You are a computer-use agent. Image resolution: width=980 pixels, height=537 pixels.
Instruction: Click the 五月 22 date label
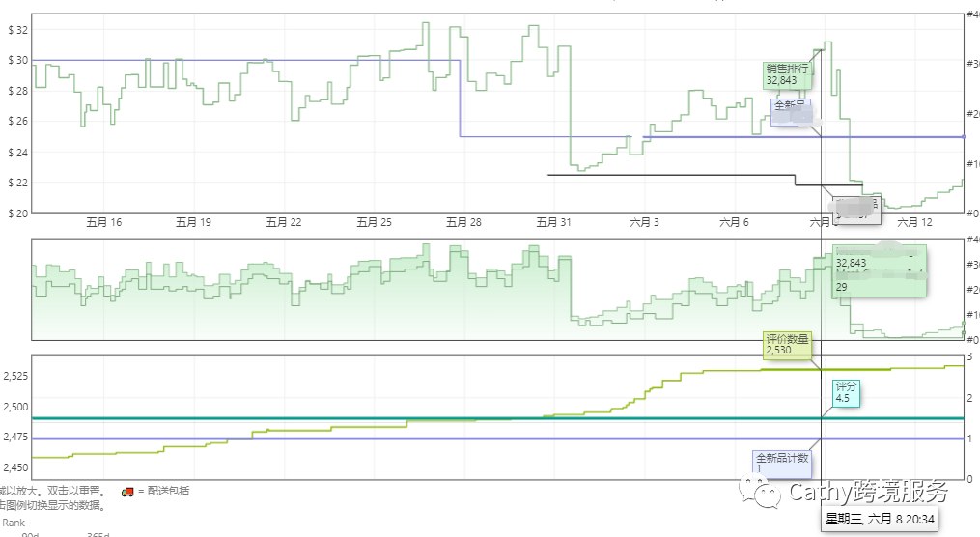[284, 222]
